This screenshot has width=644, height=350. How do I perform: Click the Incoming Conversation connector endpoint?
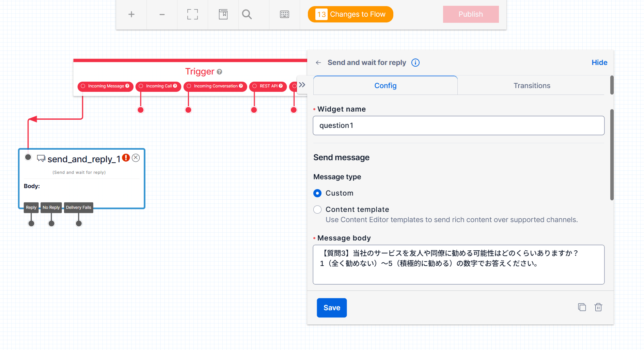pos(188,110)
